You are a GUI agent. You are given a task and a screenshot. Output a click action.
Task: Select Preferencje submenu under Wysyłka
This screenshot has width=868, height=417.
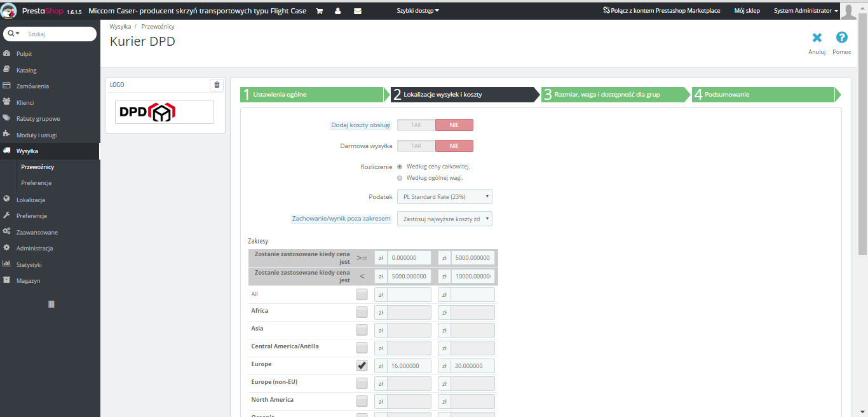tap(36, 183)
